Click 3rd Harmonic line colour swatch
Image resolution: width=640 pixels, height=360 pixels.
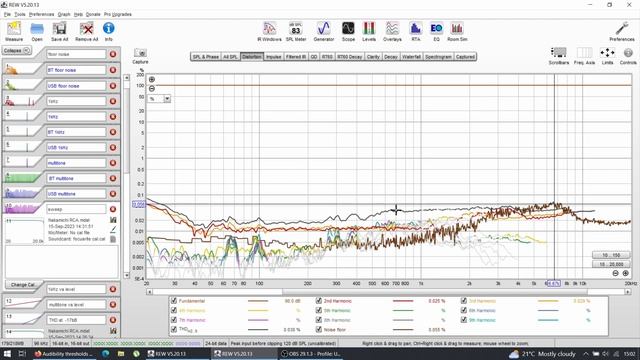[548, 301]
